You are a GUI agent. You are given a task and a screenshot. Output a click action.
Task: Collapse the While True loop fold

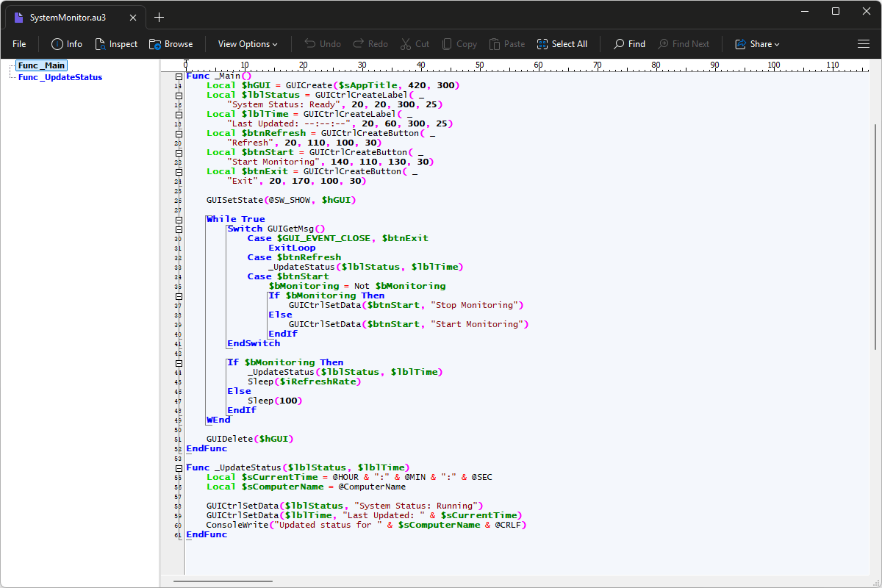[x=179, y=219]
